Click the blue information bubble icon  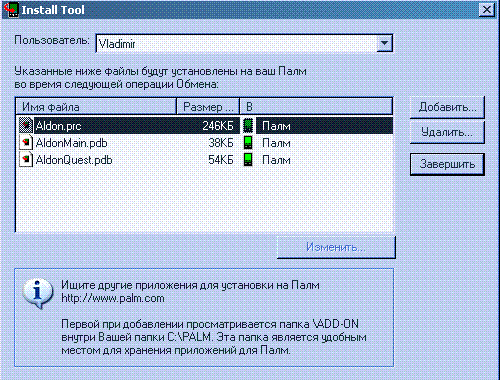[x=38, y=293]
